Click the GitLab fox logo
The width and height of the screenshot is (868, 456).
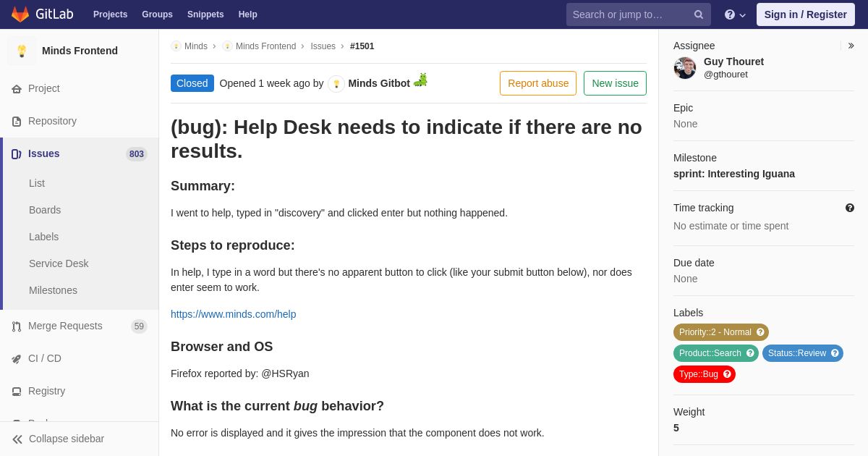pyautogui.click(x=20, y=14)
